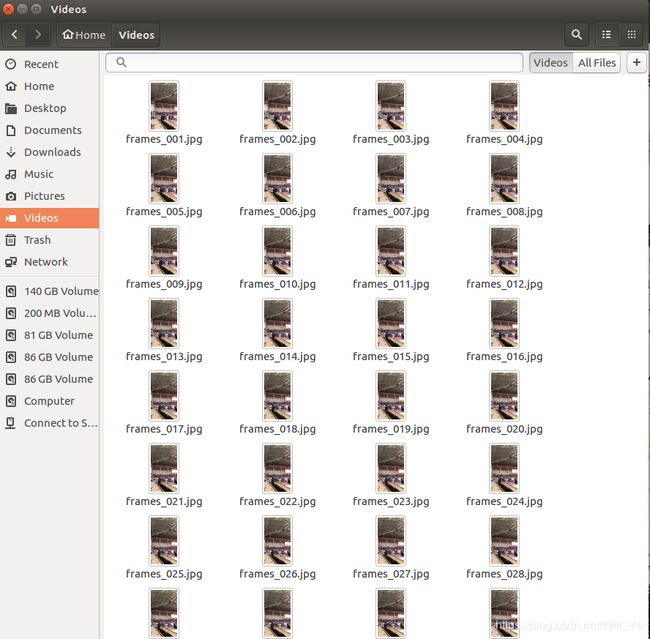Screen dimensions: 650x639
Task: Click the frames_010.jpg file name
Action: [x=277, y=284]
